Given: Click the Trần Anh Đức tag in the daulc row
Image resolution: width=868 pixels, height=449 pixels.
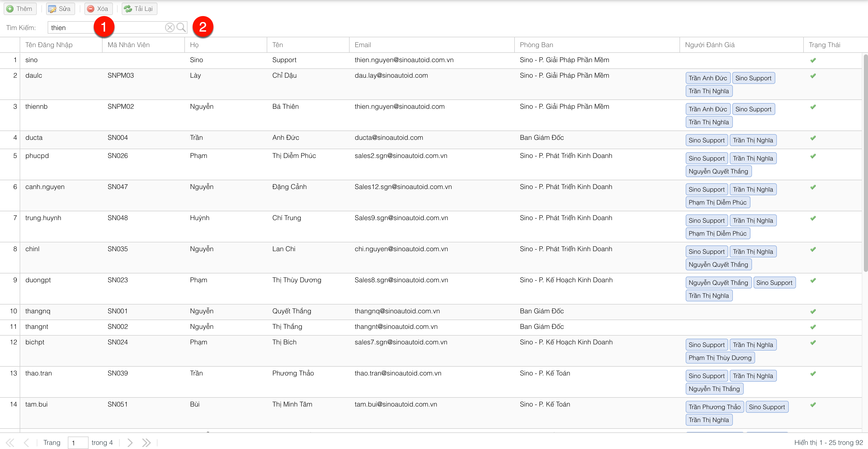Looking at the screenshot, I should coord(708,78).
